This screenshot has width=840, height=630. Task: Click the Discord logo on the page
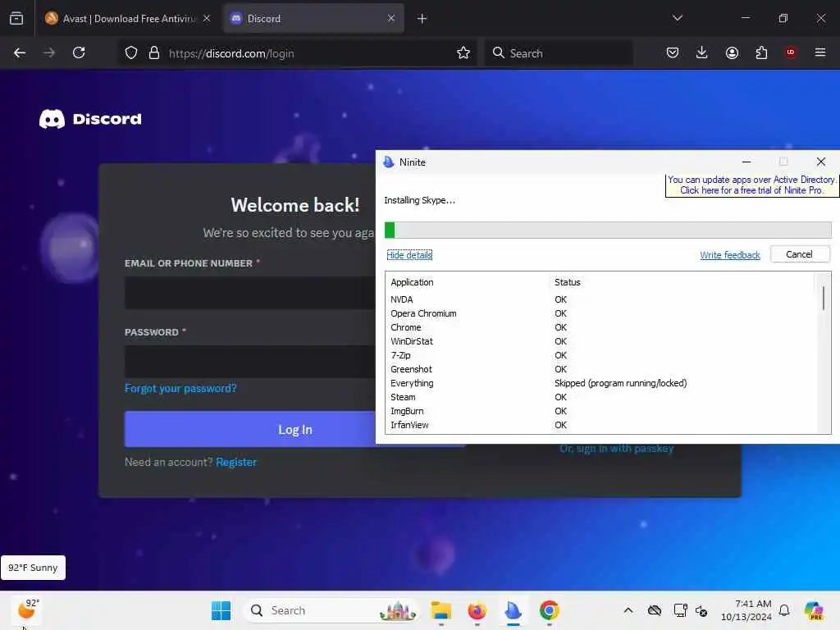tap(90, 119)
